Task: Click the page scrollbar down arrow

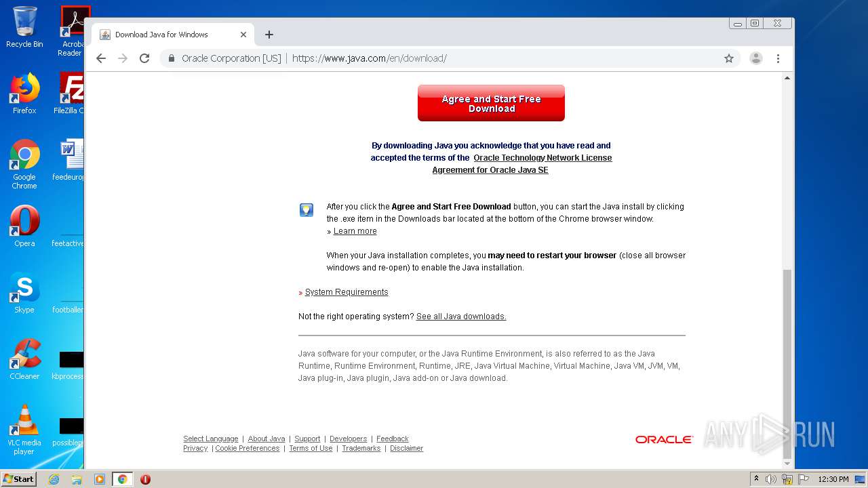Action: pyautogui.click(x=787, y=464)
